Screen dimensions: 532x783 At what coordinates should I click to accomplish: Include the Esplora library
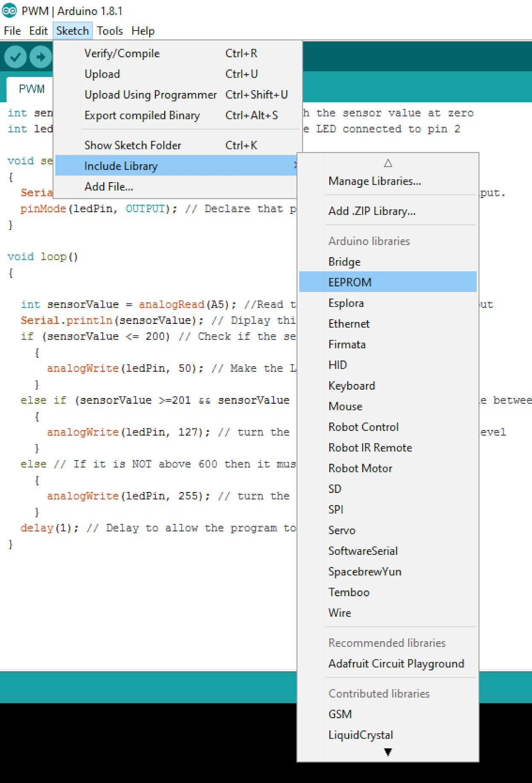(388, 303)
